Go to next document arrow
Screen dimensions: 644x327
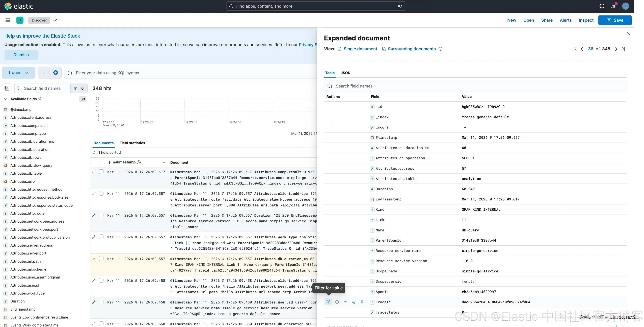point(616,49)
